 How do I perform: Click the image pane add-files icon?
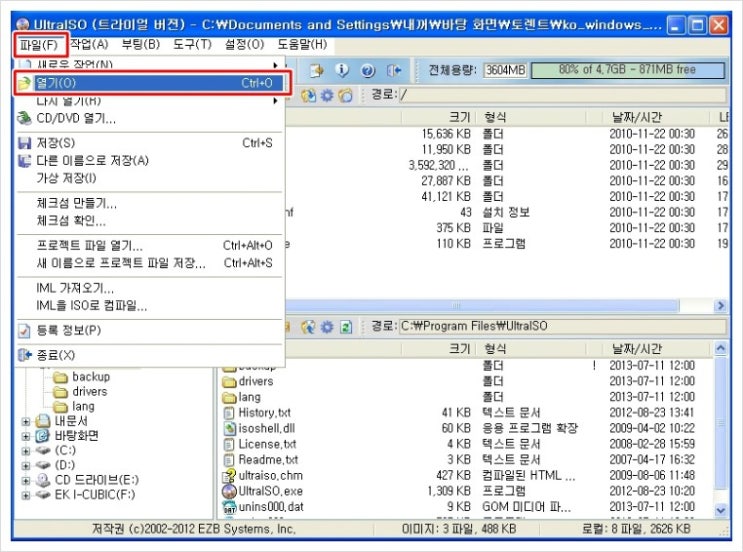[308, 95]
